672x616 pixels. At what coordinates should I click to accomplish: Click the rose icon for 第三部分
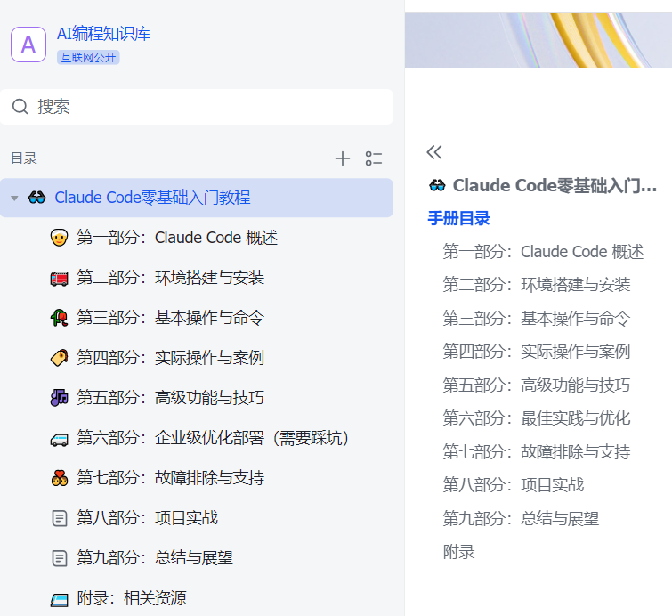tap(59, 318)
